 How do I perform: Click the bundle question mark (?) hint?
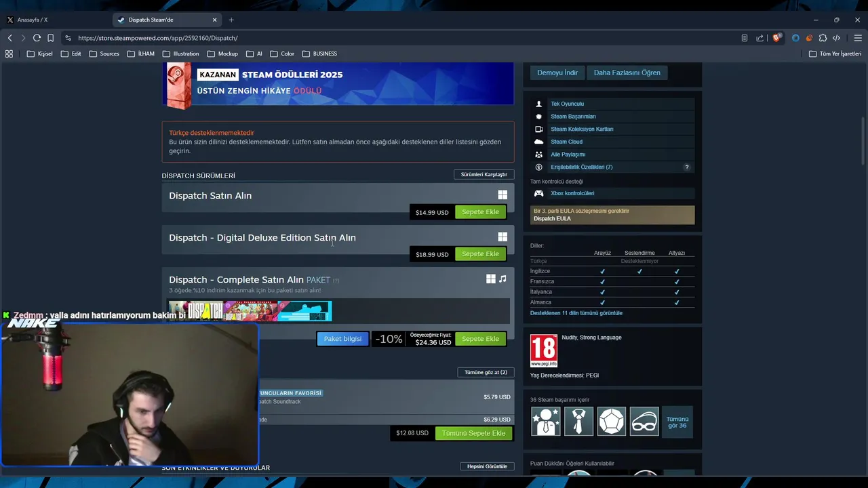(336, 281)
